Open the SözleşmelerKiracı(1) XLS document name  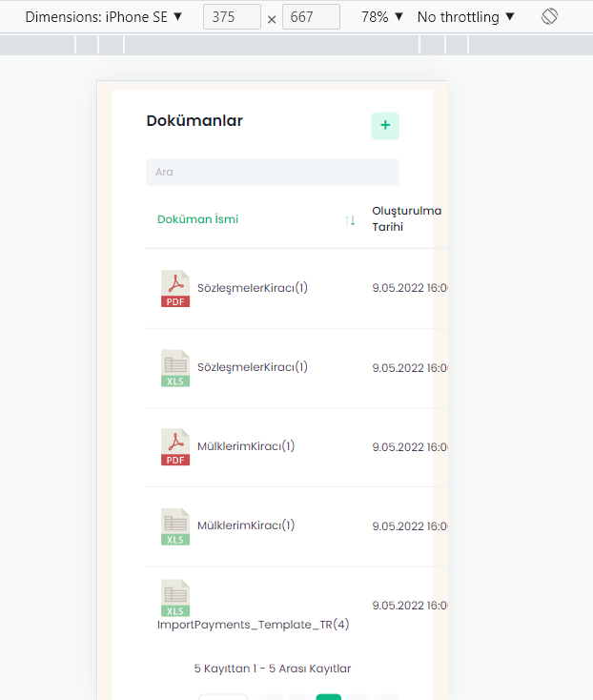point(252,367)
